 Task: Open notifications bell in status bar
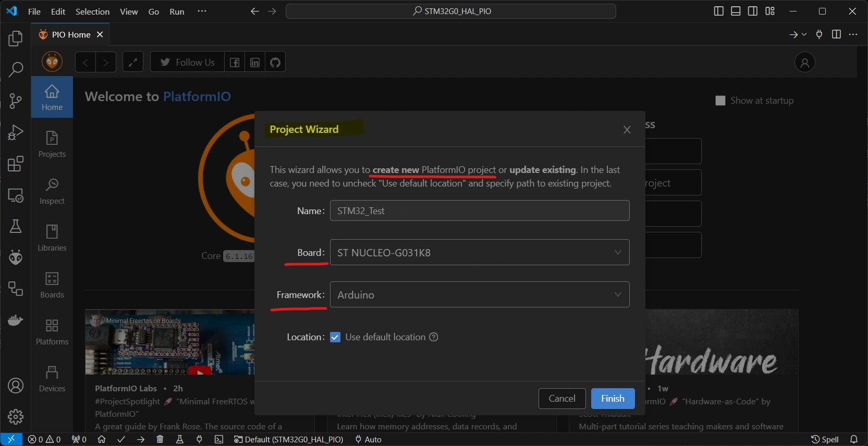(x=854, y=439)
